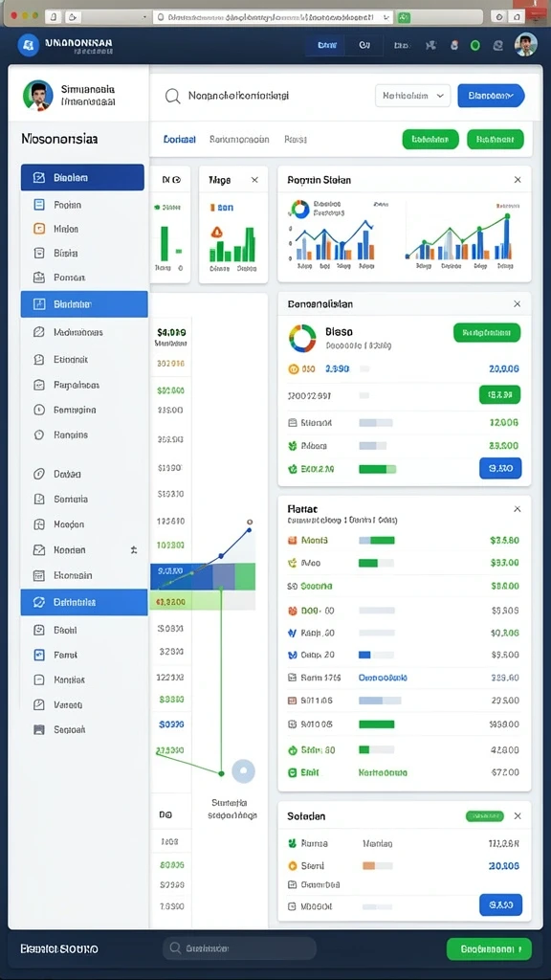The image size is (551, 980).
Task: Click blue value button in Soladan card
Action: point(501,904)
